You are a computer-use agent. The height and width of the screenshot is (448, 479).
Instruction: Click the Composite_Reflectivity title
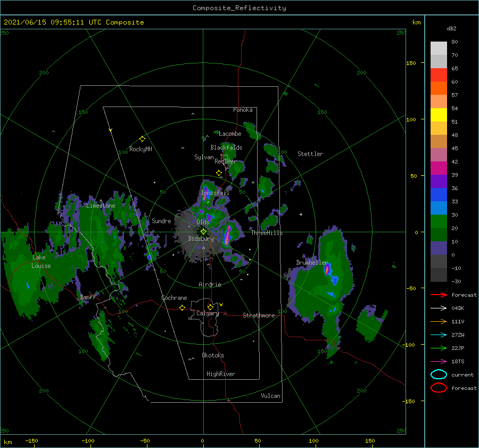240,8
